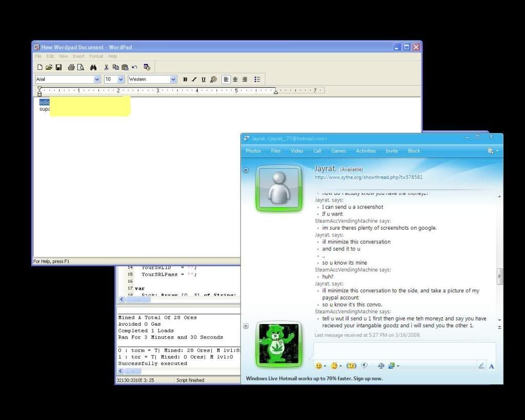The width and height of the screenshot is (525, 420).
Task: Click the Print icon in WordPad toolbar
Action: 71,67
